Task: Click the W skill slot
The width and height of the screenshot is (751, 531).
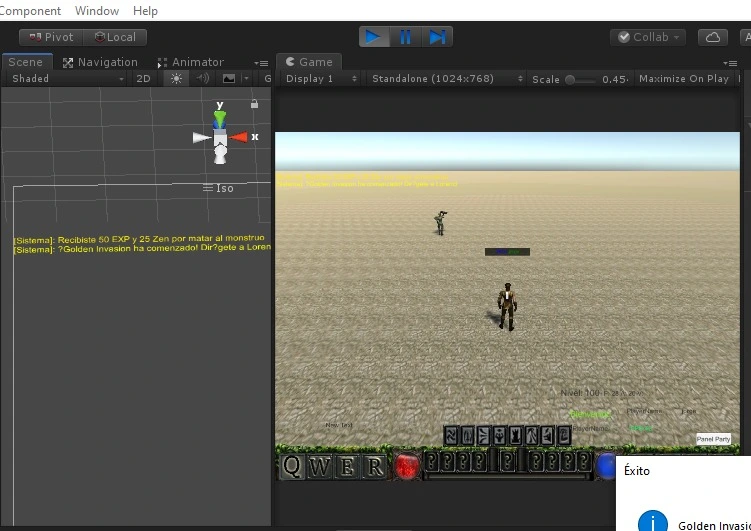Action: pyautogui.click(x=319, y=466)
